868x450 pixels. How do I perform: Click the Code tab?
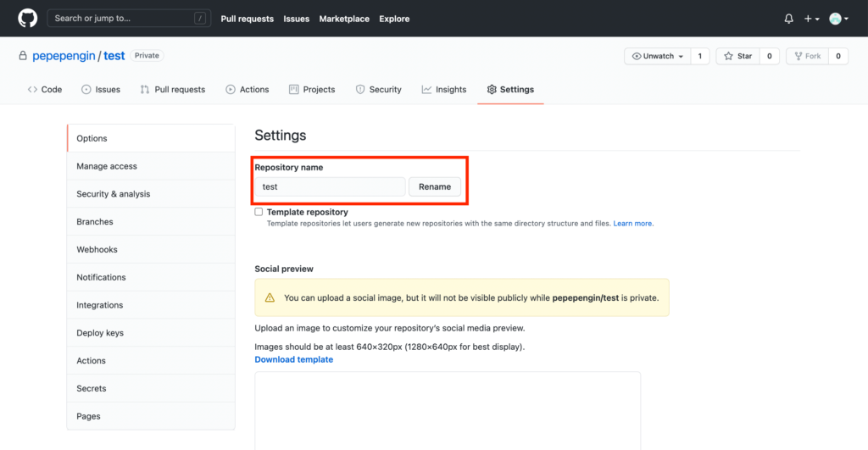click(x=45, y=89)
